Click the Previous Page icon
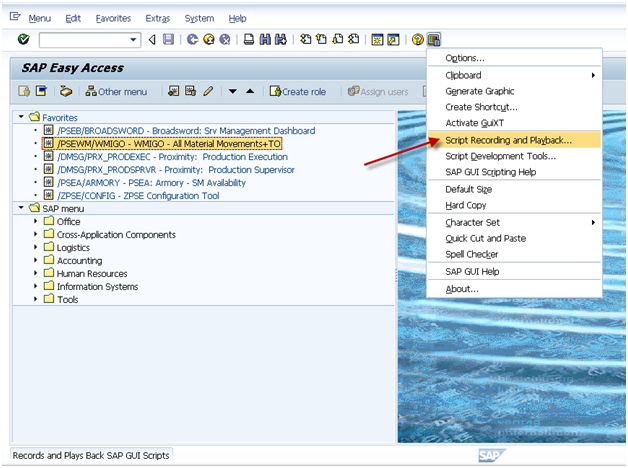The image size is (628, 468). 321,39
